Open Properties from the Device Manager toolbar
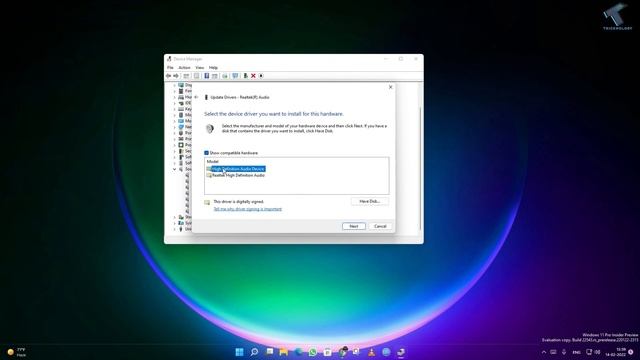Image resolution: width=640 pixels, height=360 pixels. click(196, 76)
